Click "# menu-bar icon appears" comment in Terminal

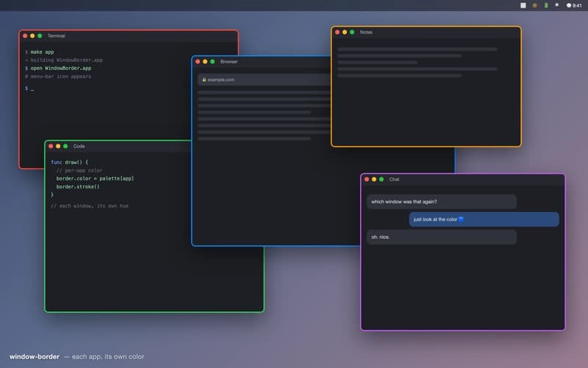pos(58,77)
